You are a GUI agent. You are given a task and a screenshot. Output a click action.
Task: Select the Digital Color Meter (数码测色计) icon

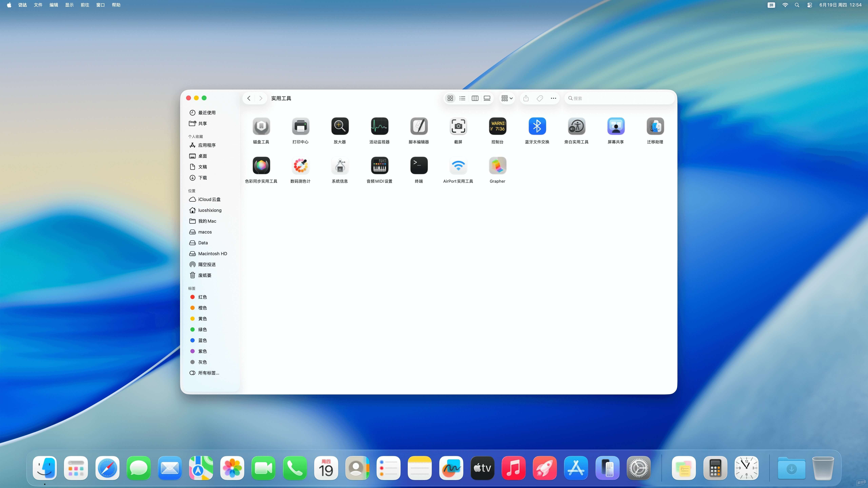click(x=300, y=165)
